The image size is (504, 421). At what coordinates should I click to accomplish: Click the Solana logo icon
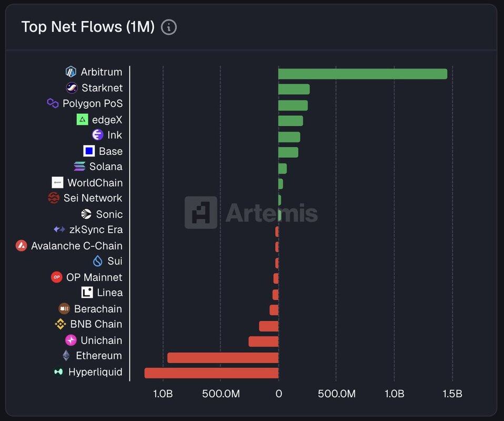pos(79,167)
